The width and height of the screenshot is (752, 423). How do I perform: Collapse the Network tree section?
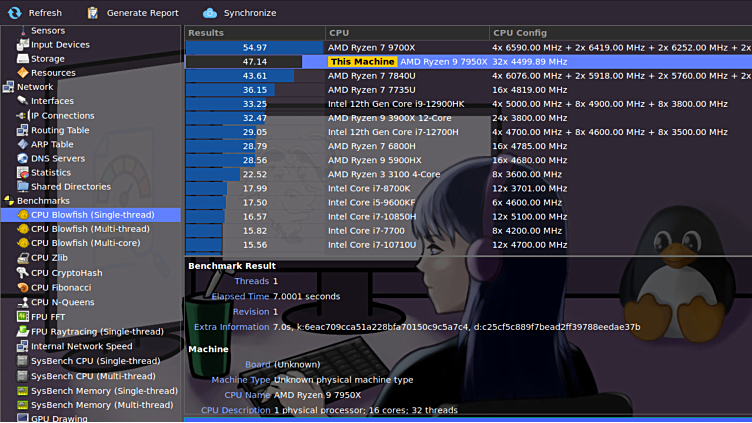[x=8, y=87]
